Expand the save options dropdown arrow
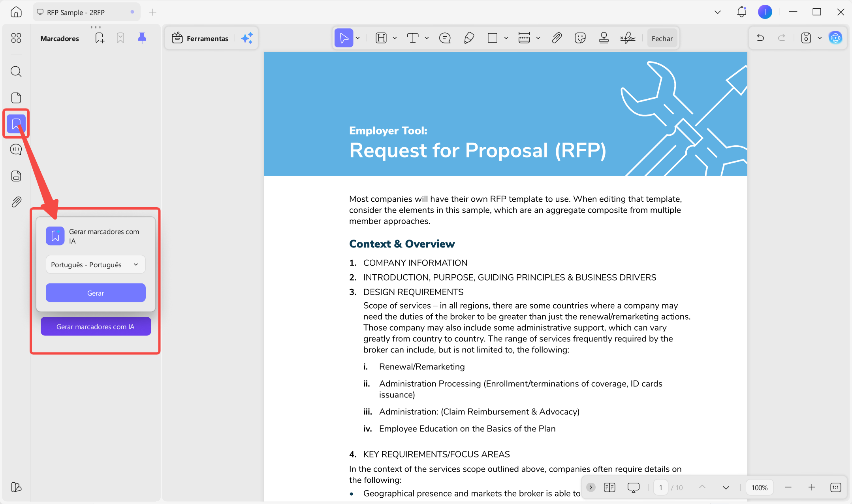Viewport: 852px width, 504px height. (x=820, y=38)
